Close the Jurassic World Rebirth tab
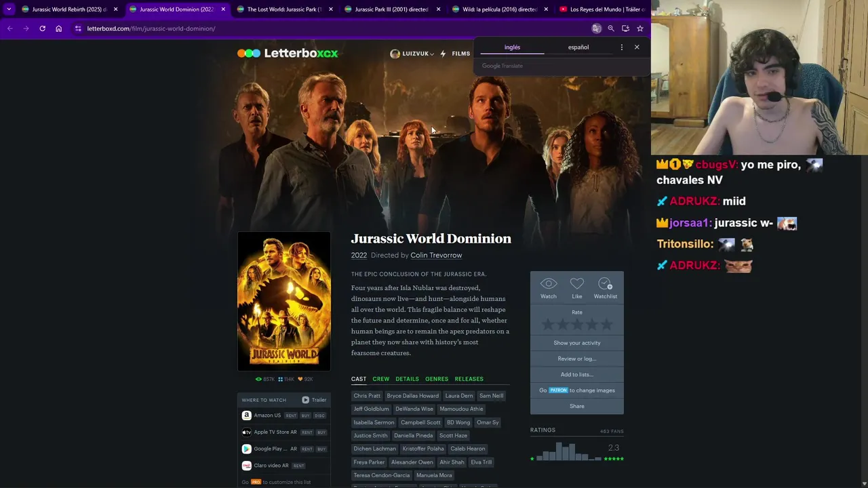 tap(115, 9)
